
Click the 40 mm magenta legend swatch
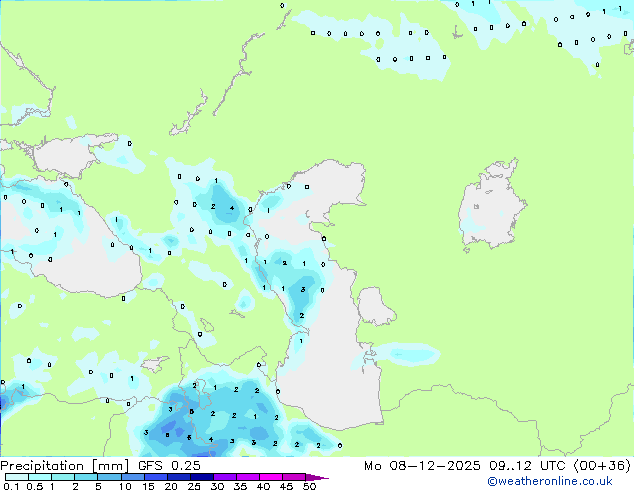pyautogui.click(x=271, y=477)
